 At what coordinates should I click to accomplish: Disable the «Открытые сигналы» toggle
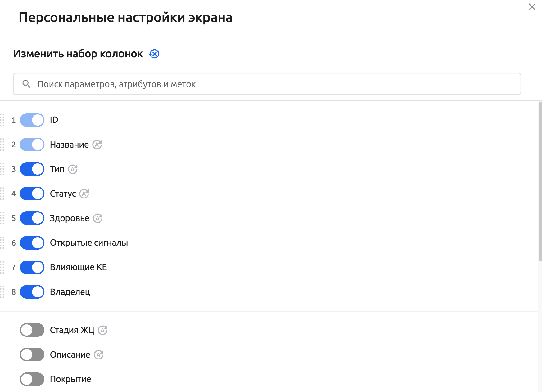point(32,243)
